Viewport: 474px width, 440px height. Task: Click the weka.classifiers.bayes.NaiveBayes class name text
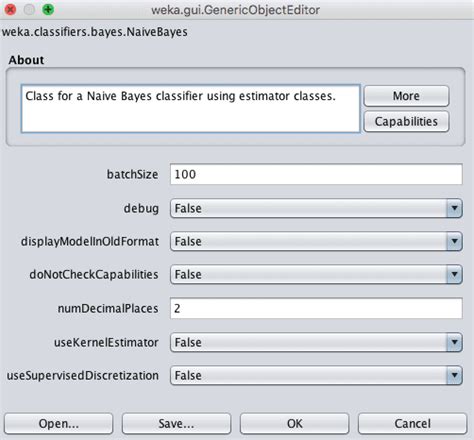tap(95, 32)
